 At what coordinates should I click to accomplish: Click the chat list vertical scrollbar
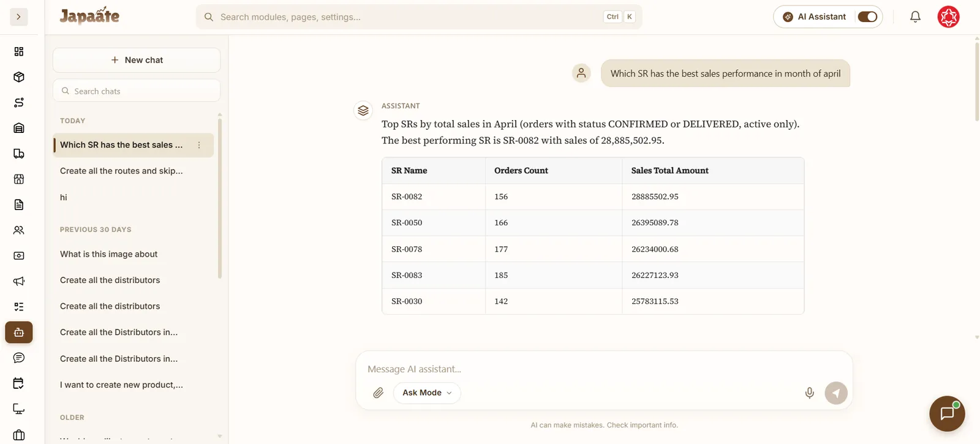pyautogui.click(x=220, y=196)
